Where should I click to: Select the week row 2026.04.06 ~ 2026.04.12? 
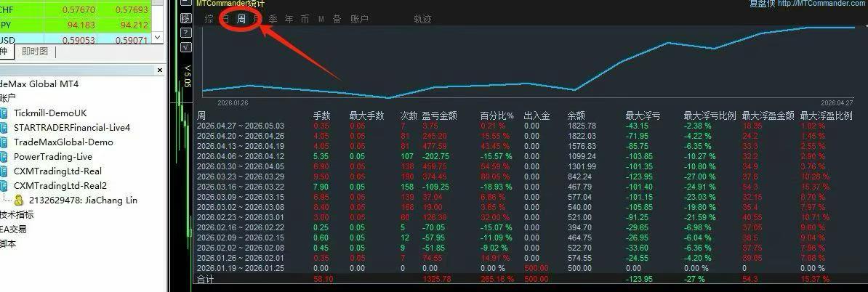click(524, 156)
